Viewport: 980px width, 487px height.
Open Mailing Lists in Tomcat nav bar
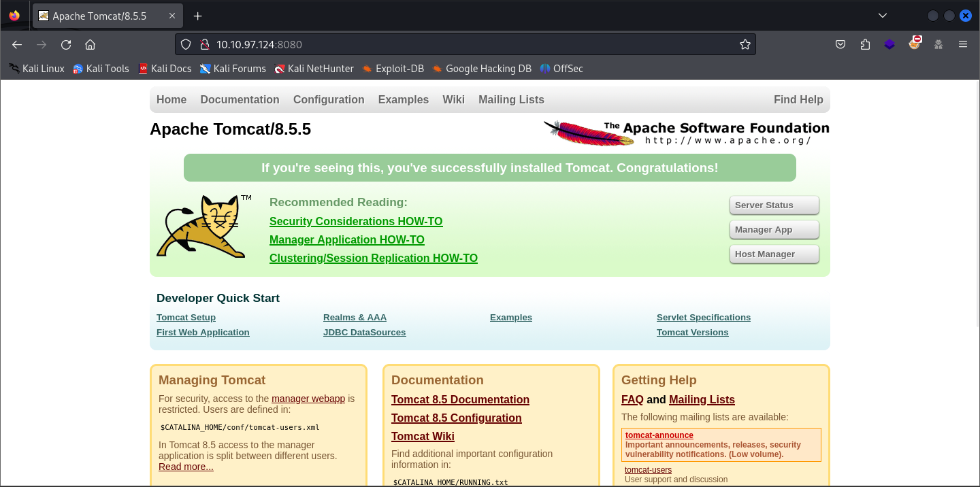[511, 99]
